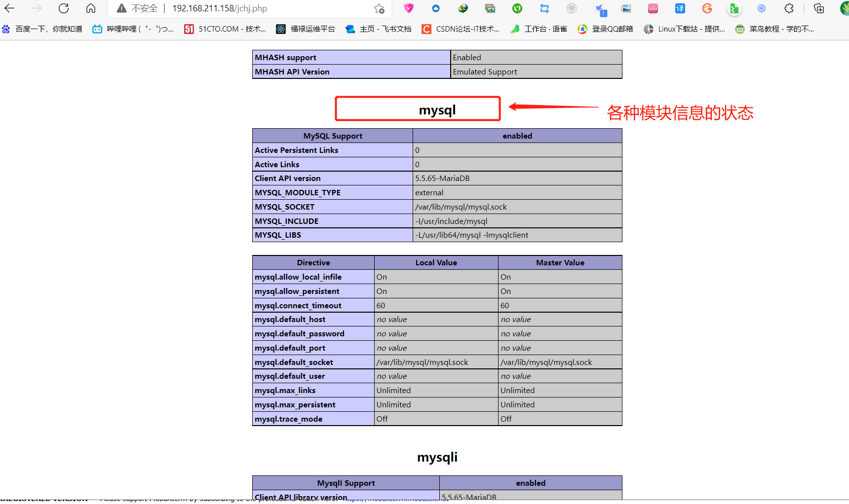Go back to the previous page
Image resolution: width=849 pixels, height=504 pixels.
pos(9,8)
